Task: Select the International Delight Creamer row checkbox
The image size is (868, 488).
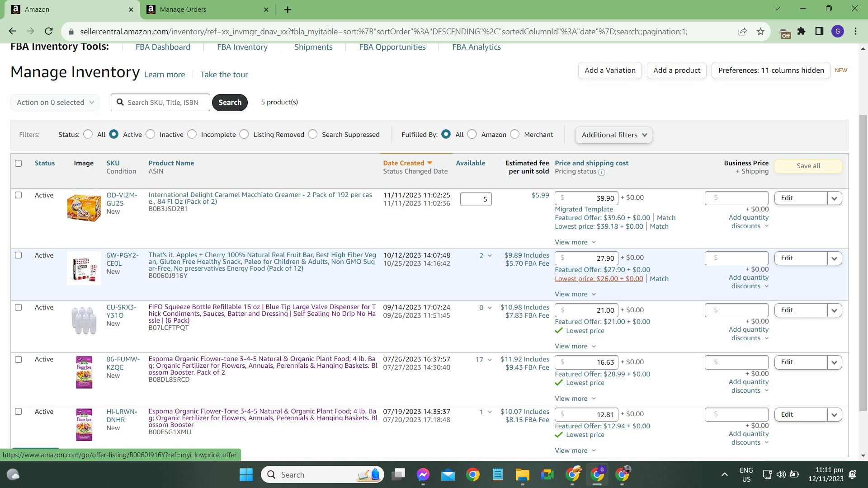Action: 18,195
